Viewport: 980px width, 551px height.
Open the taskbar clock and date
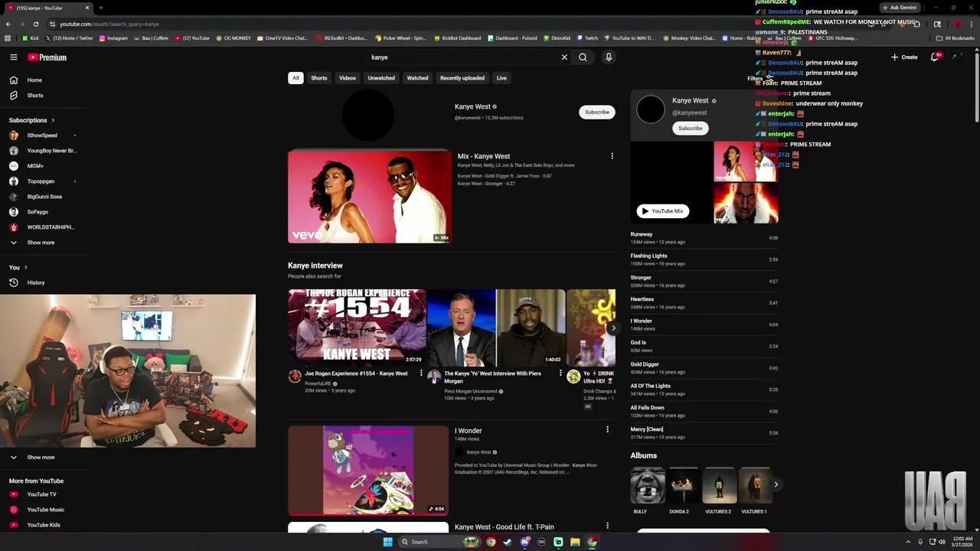pos(962,542)
